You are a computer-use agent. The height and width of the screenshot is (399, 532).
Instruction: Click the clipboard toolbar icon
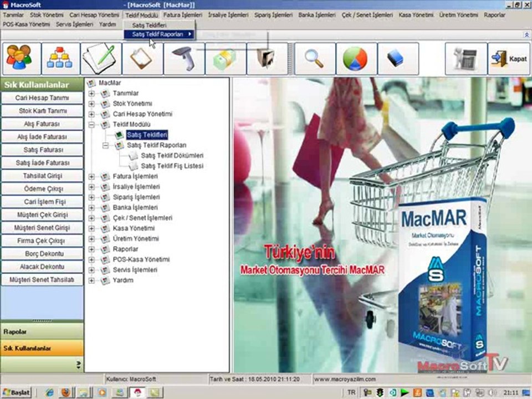(142, 59)
